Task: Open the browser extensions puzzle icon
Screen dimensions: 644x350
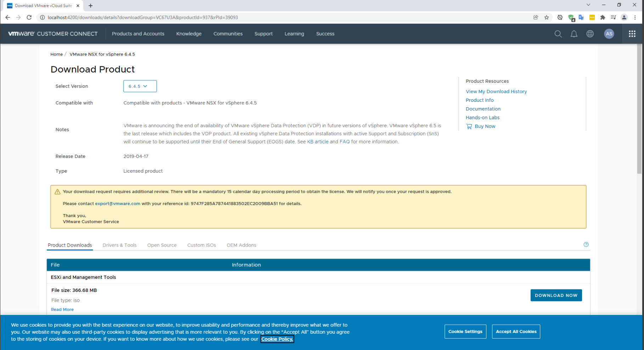Action: [x=603, y=17]
